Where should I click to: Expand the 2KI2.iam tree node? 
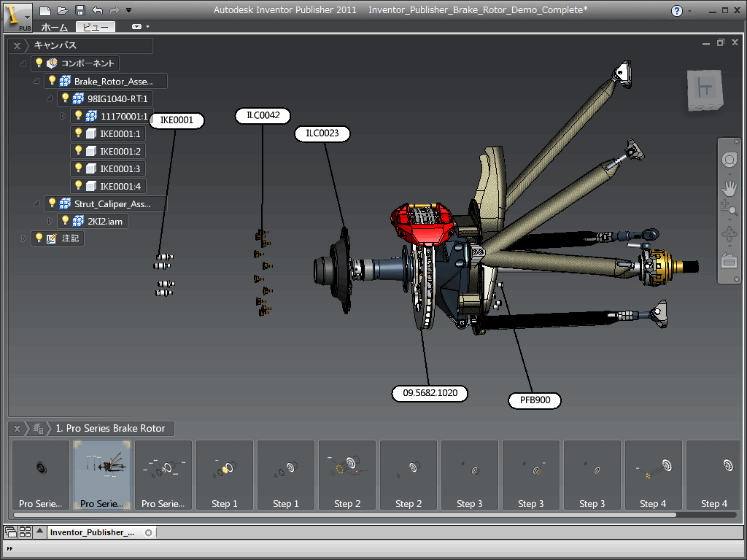click(50, 221)
